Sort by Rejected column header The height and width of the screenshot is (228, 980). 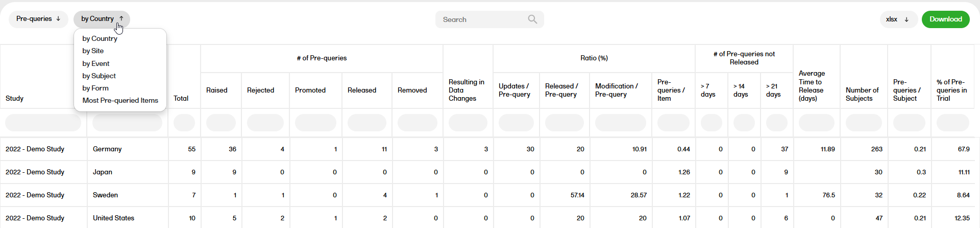click(260, 90)
